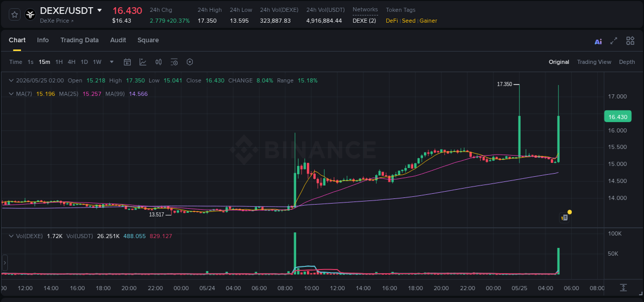Select the Time line chart interval
Image resolution: width=644 pixels, height=302 pixels.
[x=15, y=62]
